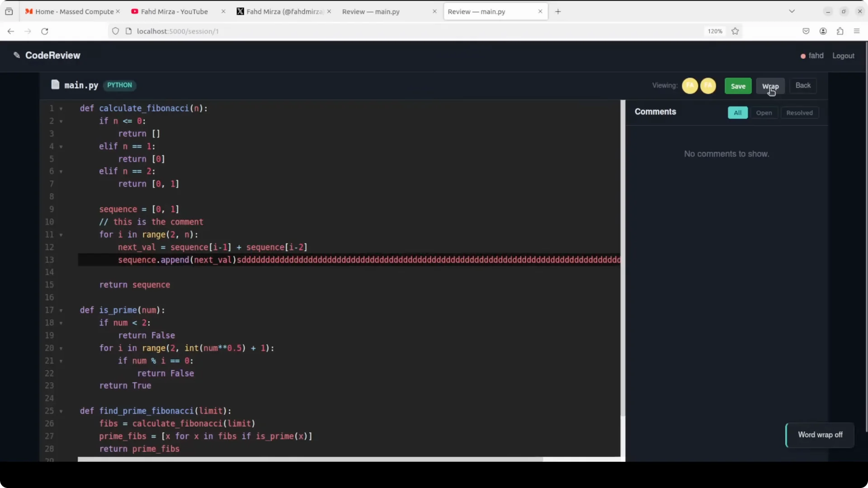Open the Firefox View icon

coord(9,12)
